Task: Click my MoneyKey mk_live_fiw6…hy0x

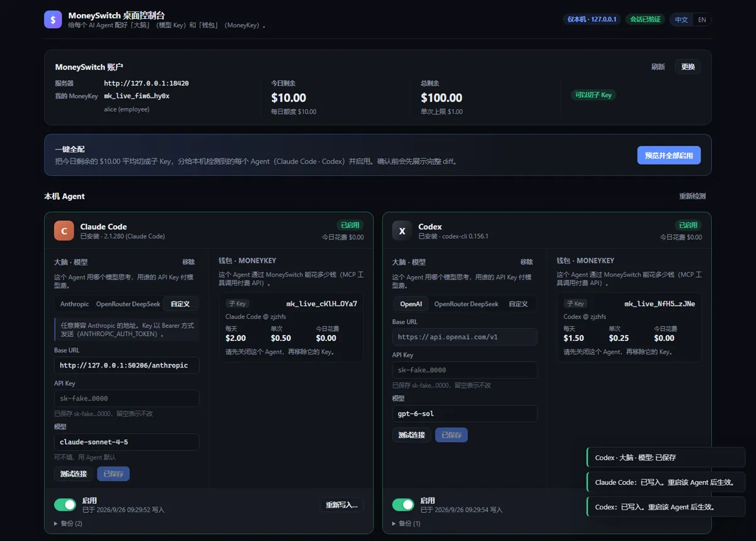Action: point(137,96)
